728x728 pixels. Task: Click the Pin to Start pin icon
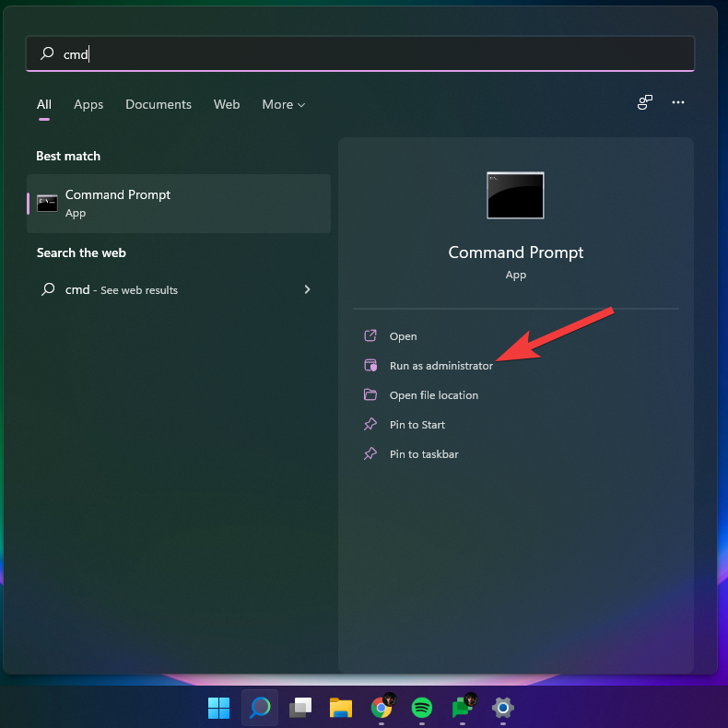370,424
